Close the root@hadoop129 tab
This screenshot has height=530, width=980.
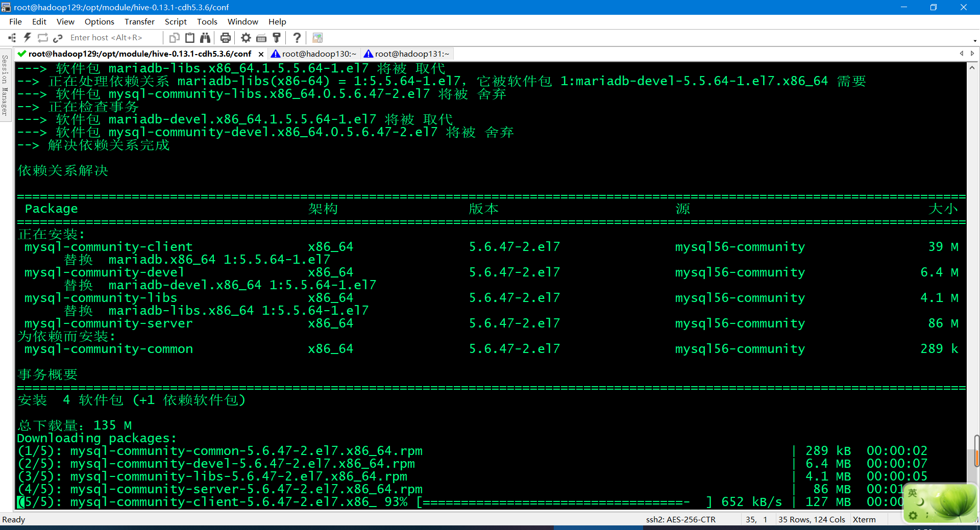pos(261,54)
